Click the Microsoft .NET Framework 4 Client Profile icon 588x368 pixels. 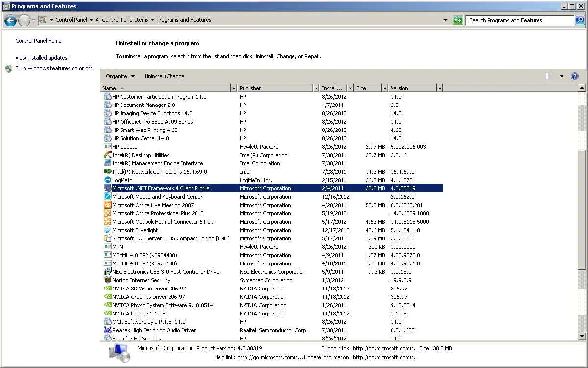click(x=108, y=188)
